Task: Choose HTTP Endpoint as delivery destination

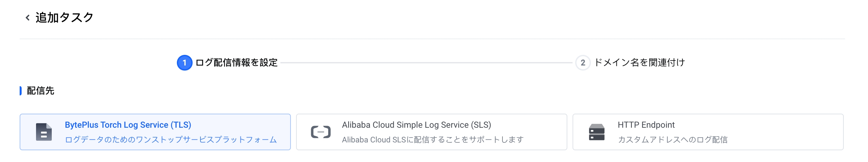Action: click(708, 132)
